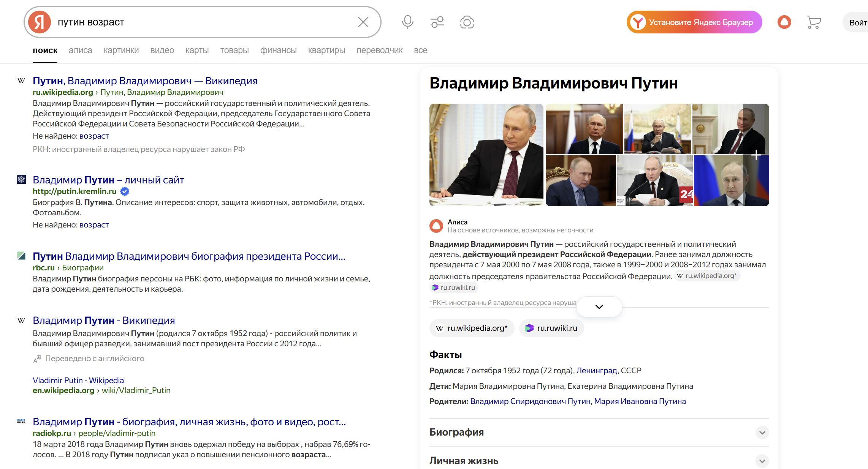Click the verified badge next to putin.kremlin.ru
This screenshot has height=469, width=868.
pos(125,191)
